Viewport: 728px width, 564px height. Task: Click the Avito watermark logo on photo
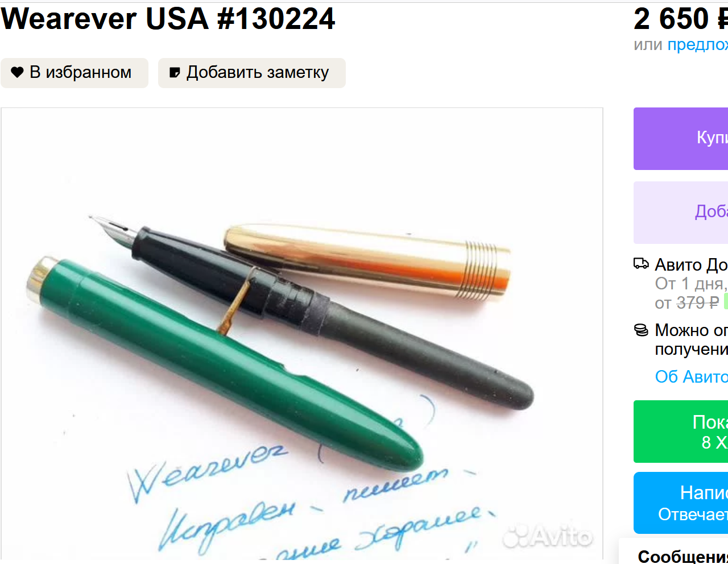tap(548, 536)
